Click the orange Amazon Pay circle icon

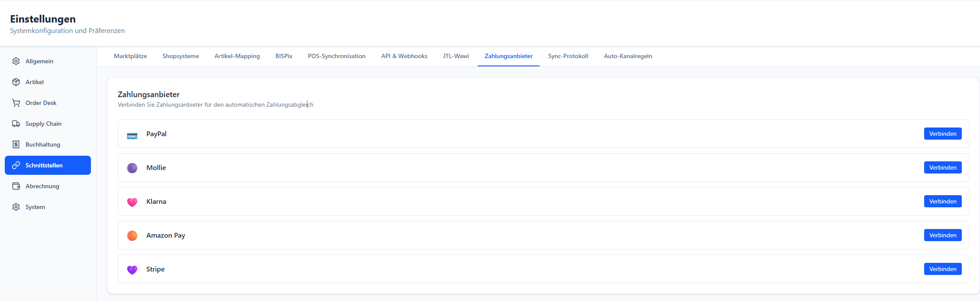click(x=132, y=236)
